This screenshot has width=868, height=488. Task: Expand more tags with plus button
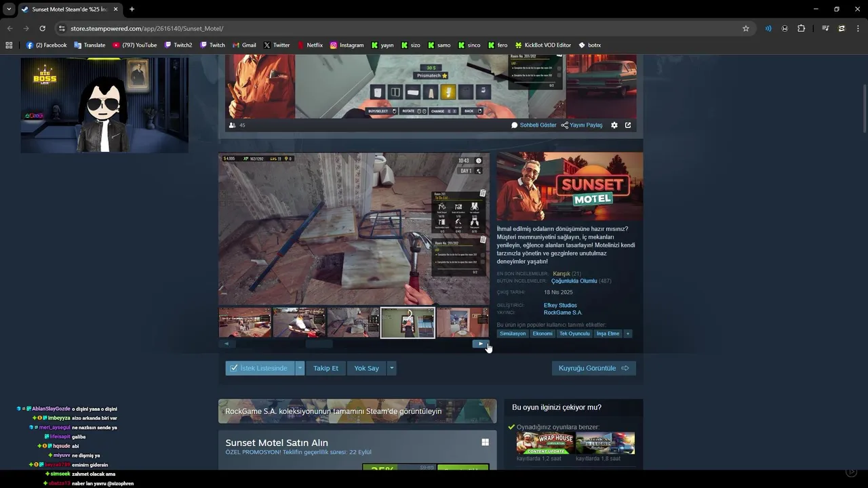point(628,333)
